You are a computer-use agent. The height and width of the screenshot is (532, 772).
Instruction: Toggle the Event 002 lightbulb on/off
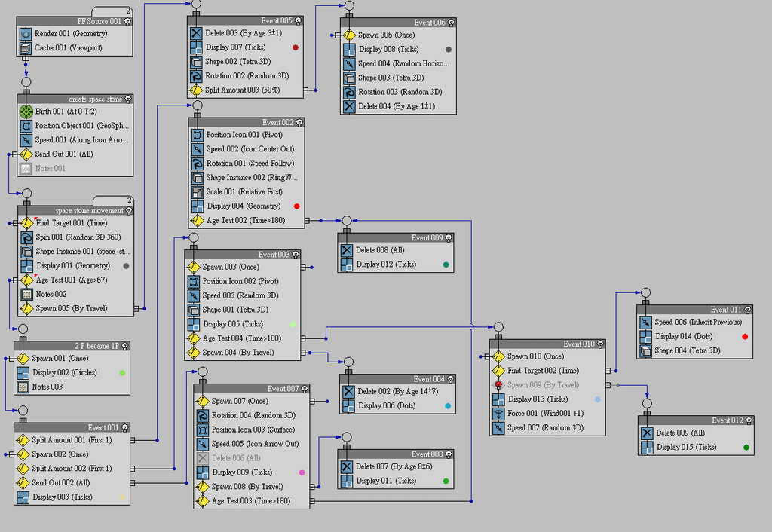click(299, 123)
